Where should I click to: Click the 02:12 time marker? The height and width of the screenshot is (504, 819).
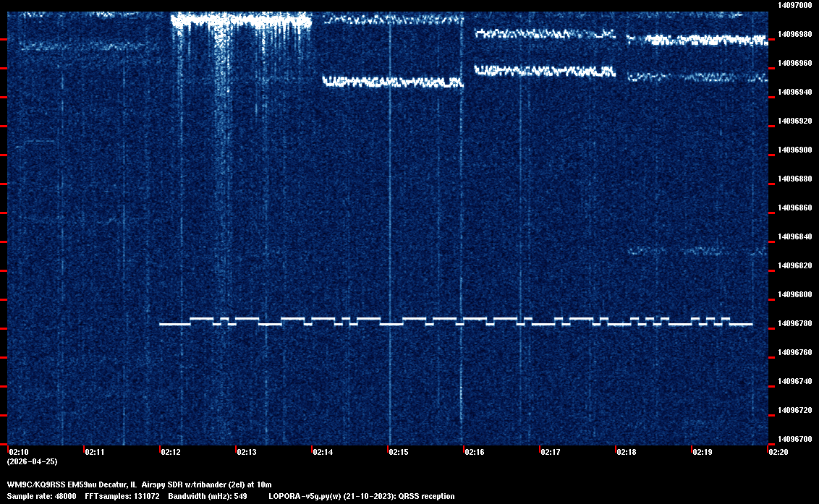tap(171, 452)
